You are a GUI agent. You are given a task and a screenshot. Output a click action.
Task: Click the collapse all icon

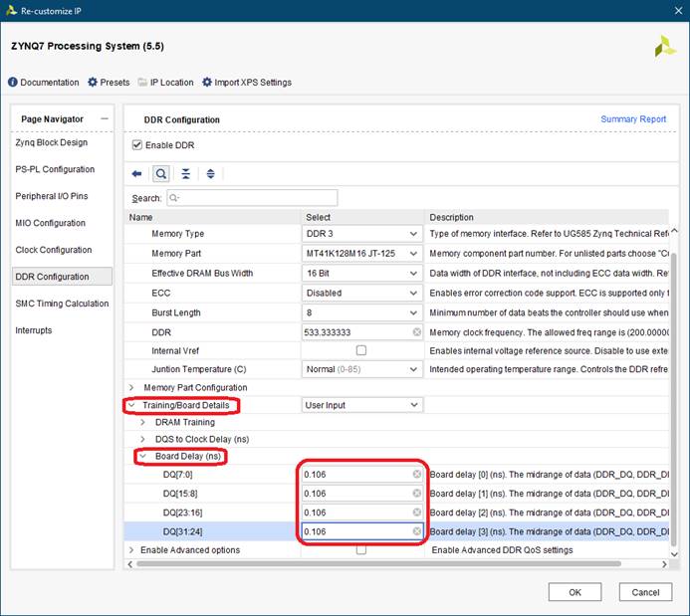click(x=186, y=173)
